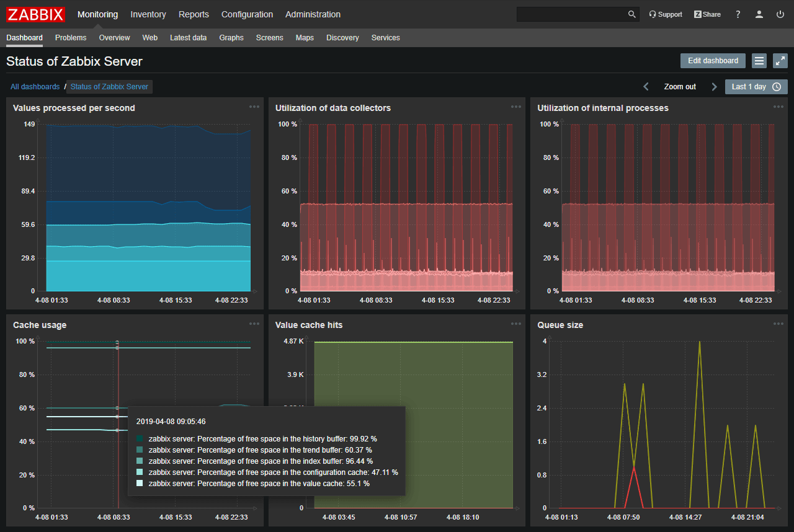
Task: Open the user profile icon
Action: click(759, 14)
